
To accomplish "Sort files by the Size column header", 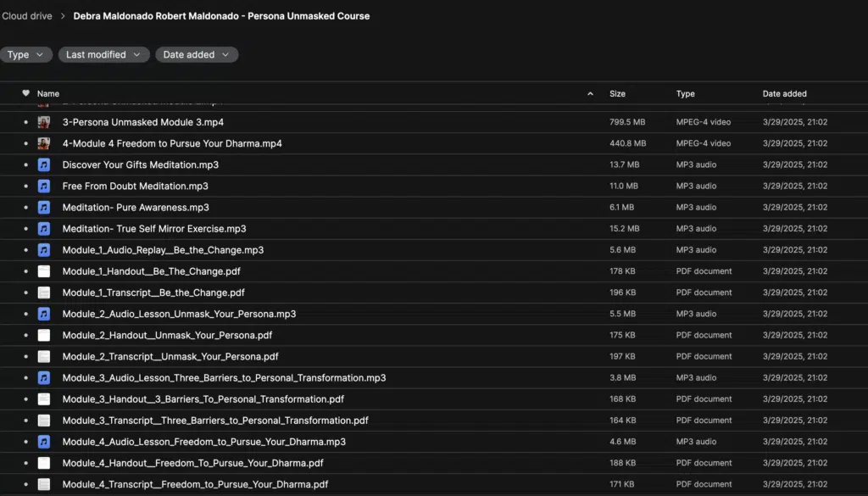I will click(617, 93).
